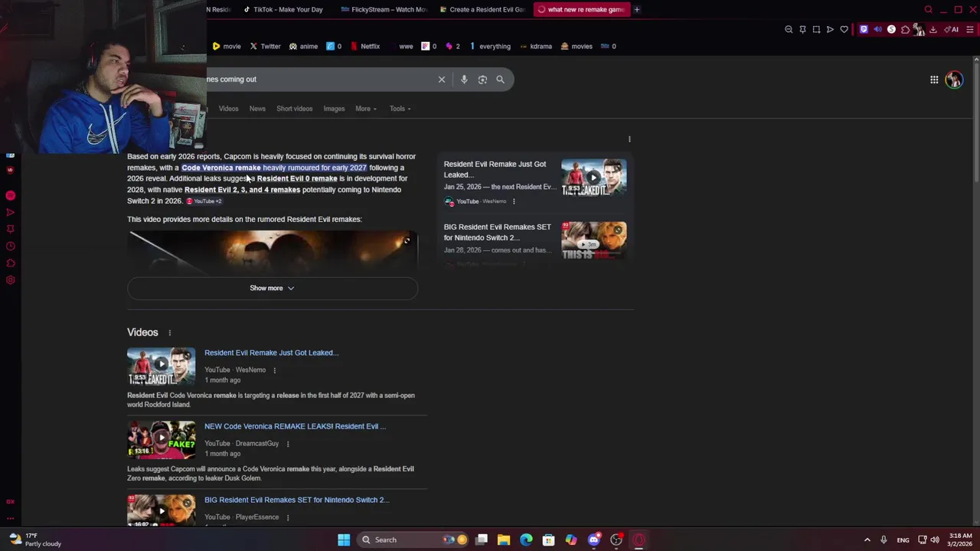Open Google Lens image search icon
Screen dimensions: 980x551
(482, 80)
